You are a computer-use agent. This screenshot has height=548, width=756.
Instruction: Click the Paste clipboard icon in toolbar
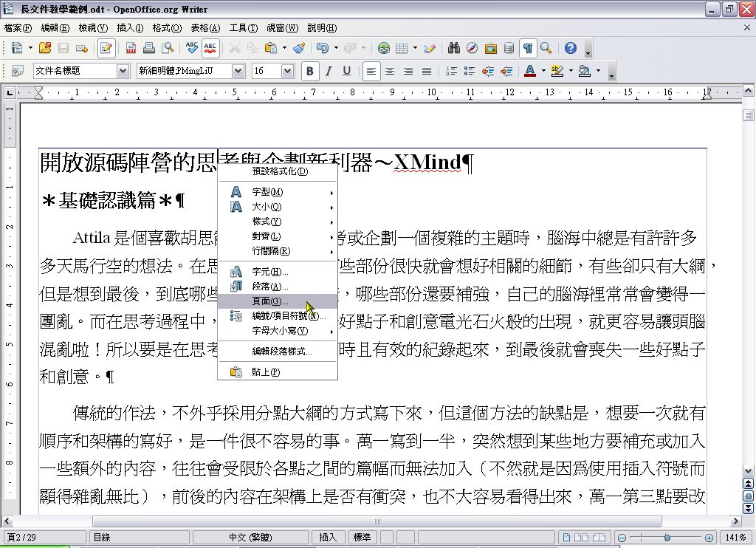click(x=271, y=48)
